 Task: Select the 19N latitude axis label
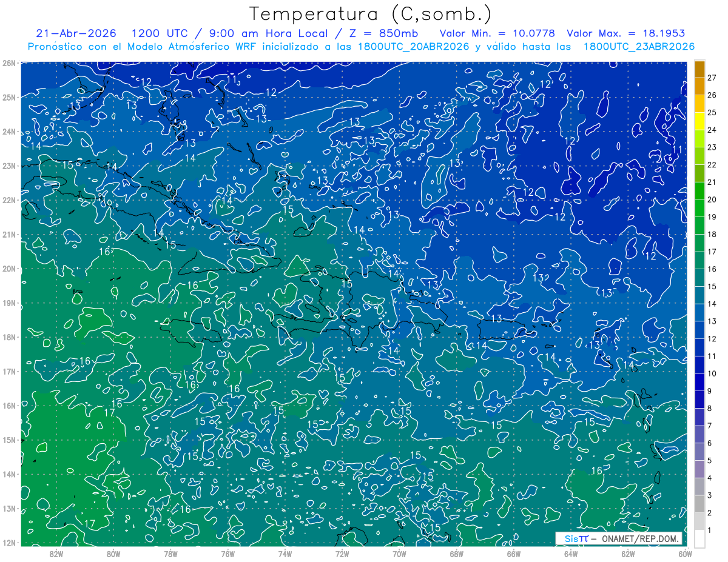point(9,303)
